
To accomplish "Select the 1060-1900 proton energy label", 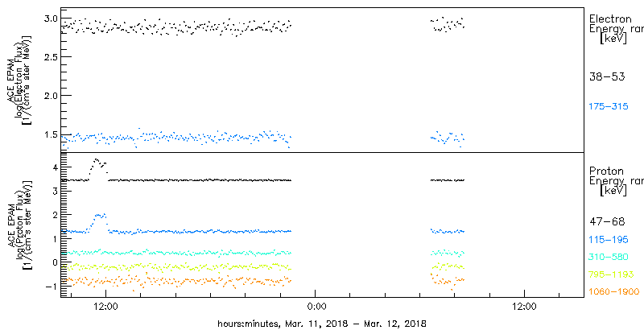I will (614, 292).
